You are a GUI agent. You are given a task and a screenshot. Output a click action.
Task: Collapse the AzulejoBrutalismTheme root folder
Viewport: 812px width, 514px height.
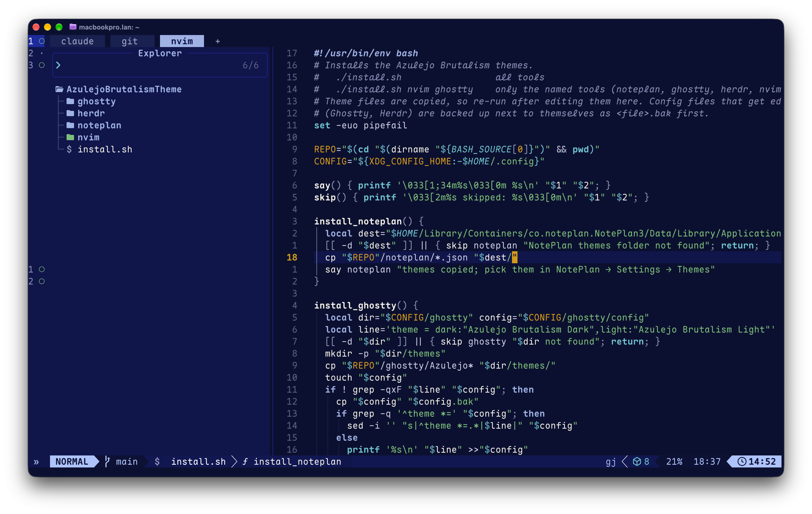point(119,89)
